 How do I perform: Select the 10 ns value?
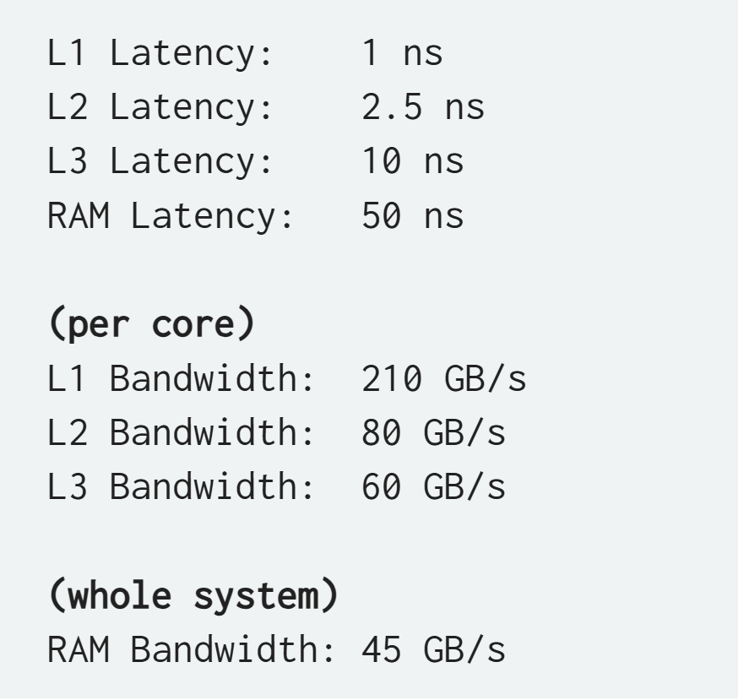[x=413, y=161]
